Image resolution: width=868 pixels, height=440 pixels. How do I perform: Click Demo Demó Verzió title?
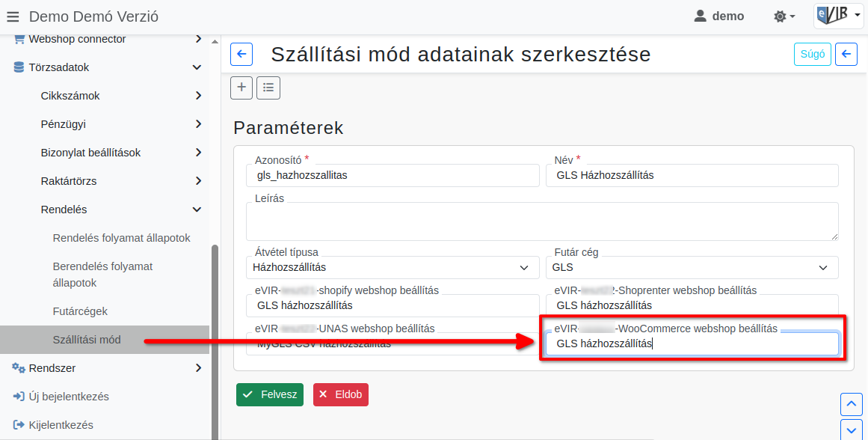pos(93,16)
